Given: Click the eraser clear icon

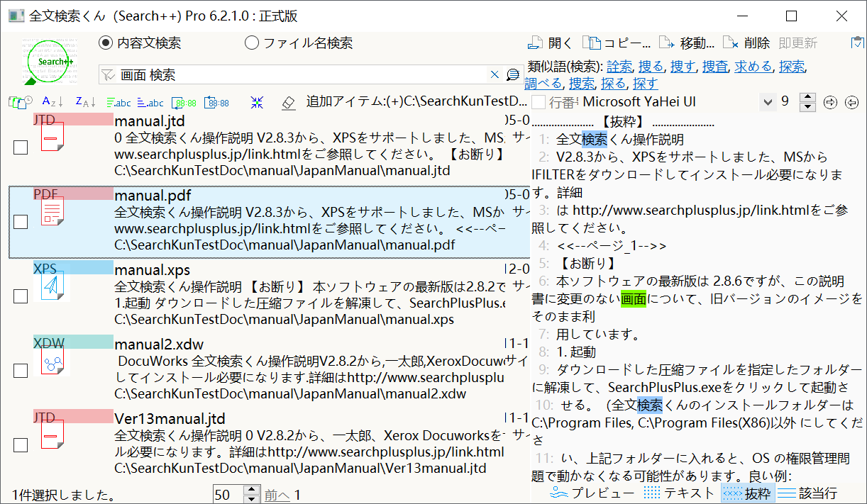Looking at the screenshot, I should click(x=288, y=102).
